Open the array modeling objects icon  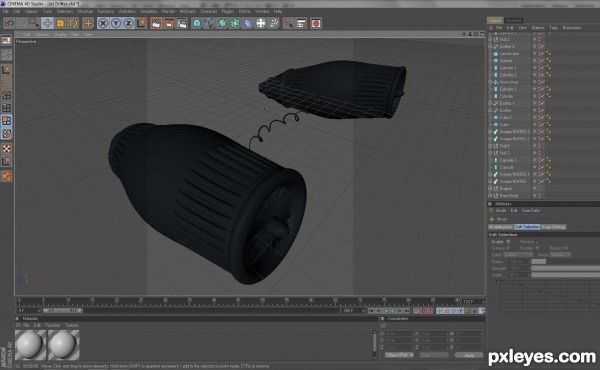[x=235, y=23]
